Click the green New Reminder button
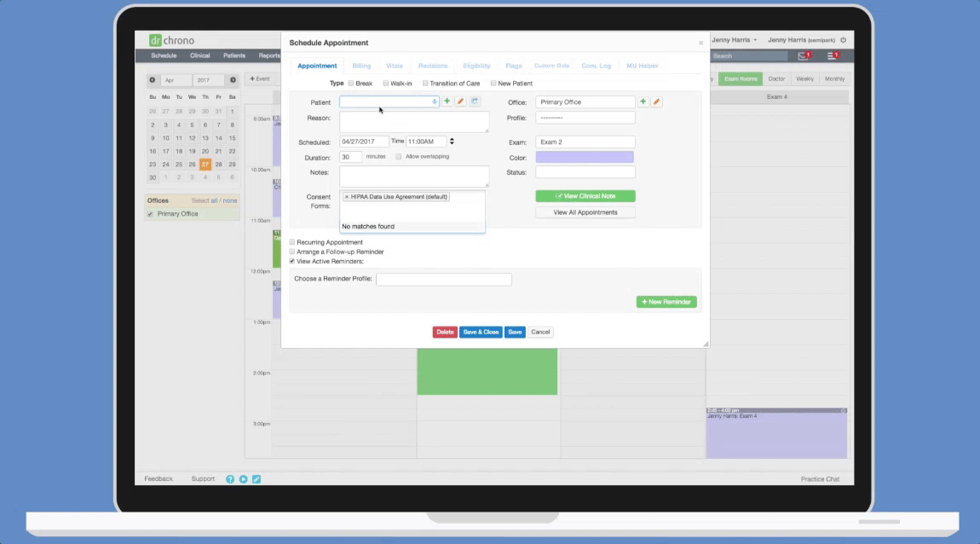980x544 pixels. pyautogui.click(x=666, y=302)
